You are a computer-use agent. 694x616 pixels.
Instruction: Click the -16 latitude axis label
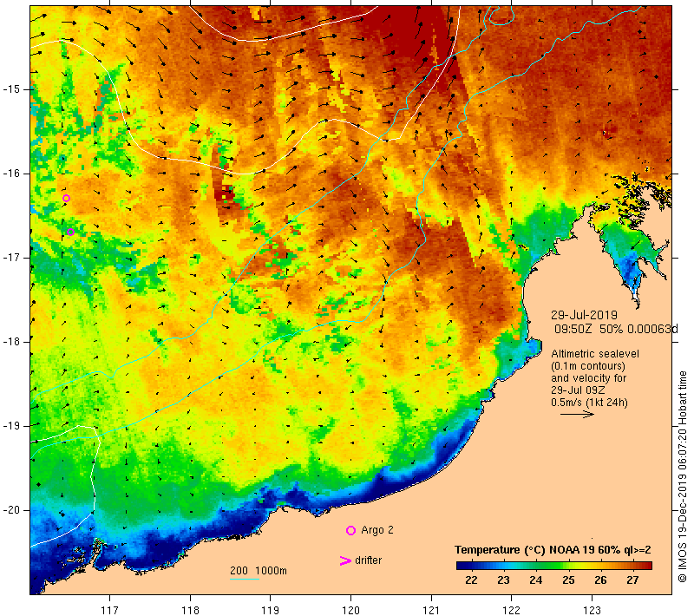pos(11,173)
